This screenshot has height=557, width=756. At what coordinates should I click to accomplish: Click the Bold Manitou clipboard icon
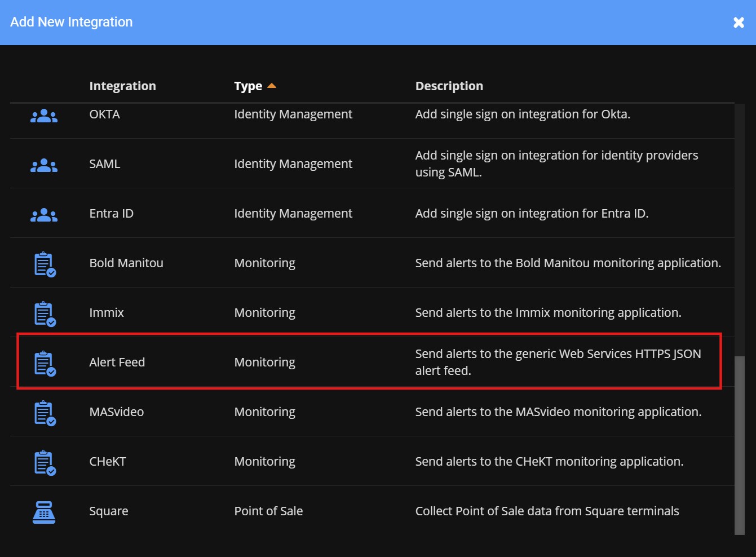click(x=45, y=264)
